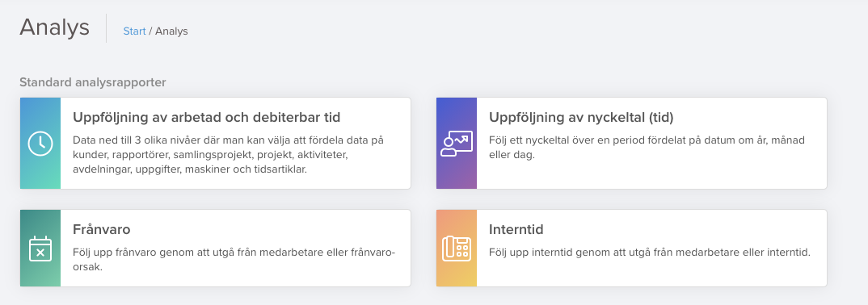
Task: Open the Interntid report title
Action: [516, 229]
